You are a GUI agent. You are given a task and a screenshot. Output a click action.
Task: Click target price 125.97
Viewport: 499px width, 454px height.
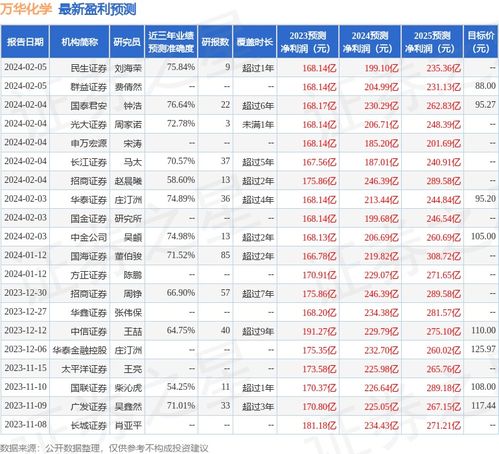pyautogui.click(x=483, y=349)
